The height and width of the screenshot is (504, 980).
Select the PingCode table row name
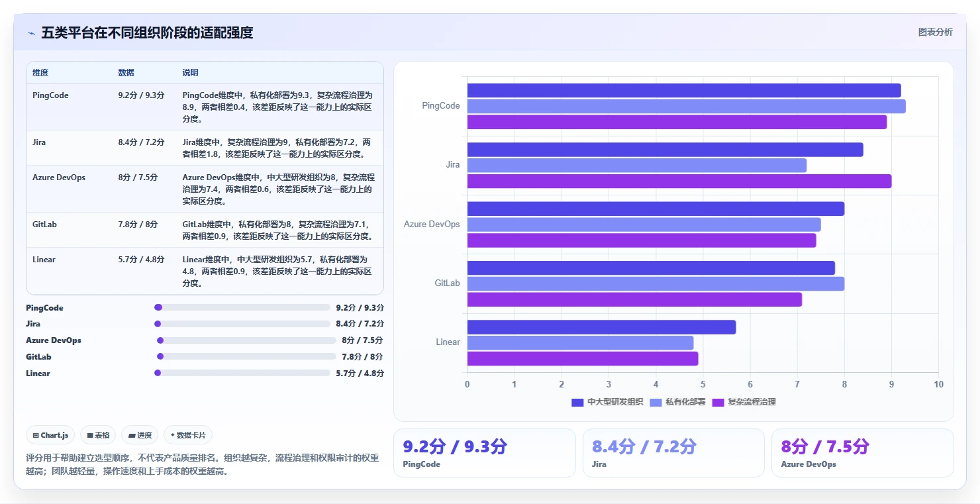[50, 95]
